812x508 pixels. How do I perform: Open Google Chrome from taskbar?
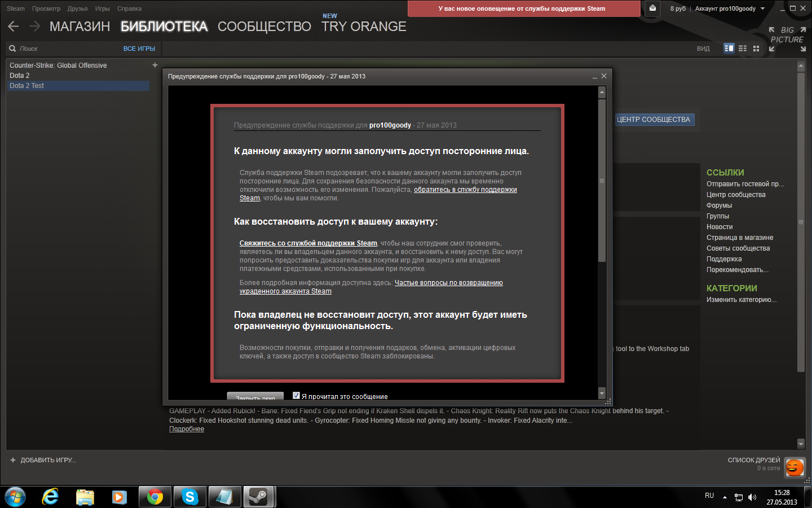155,497
